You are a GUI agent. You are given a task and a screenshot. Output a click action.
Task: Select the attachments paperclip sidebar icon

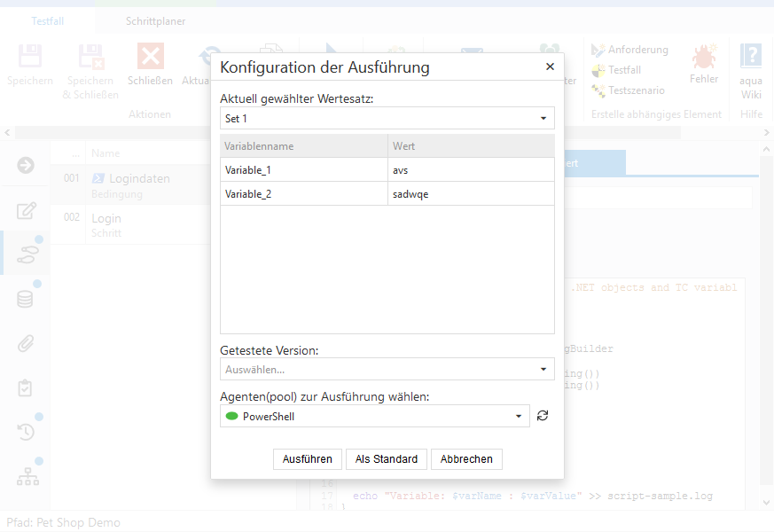(26, 343)
